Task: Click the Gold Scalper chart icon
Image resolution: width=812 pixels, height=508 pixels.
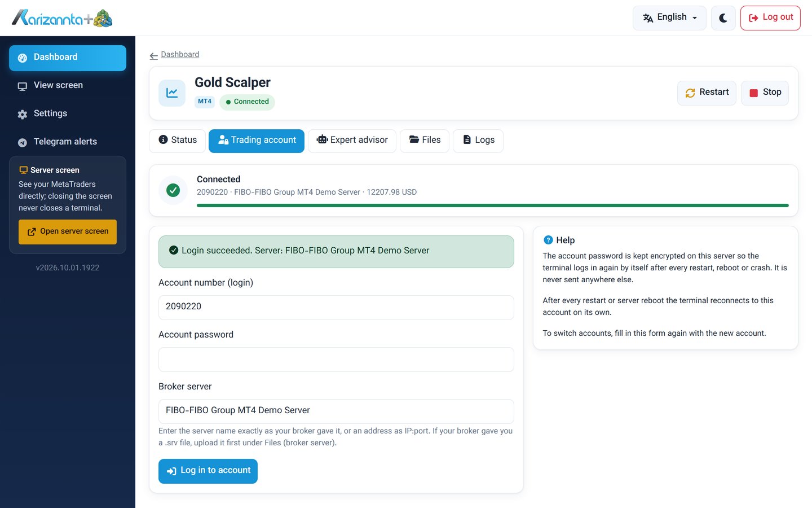Action: 172,93
